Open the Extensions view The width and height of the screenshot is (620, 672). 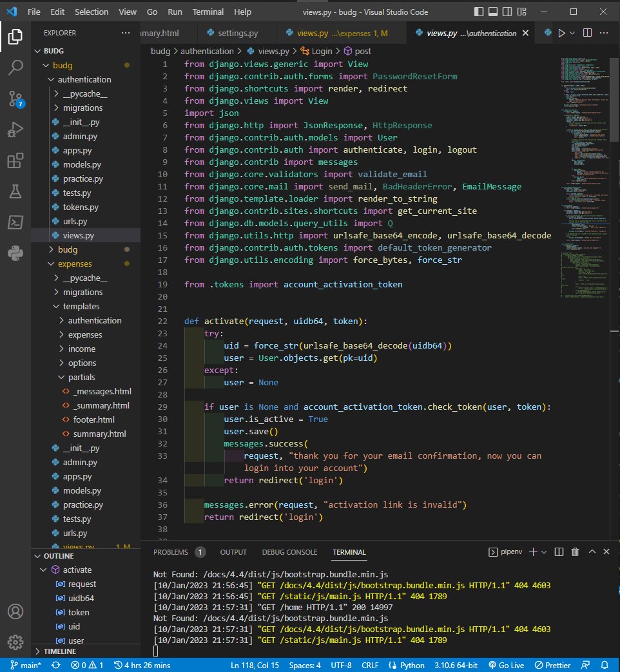tap(15, 160)
